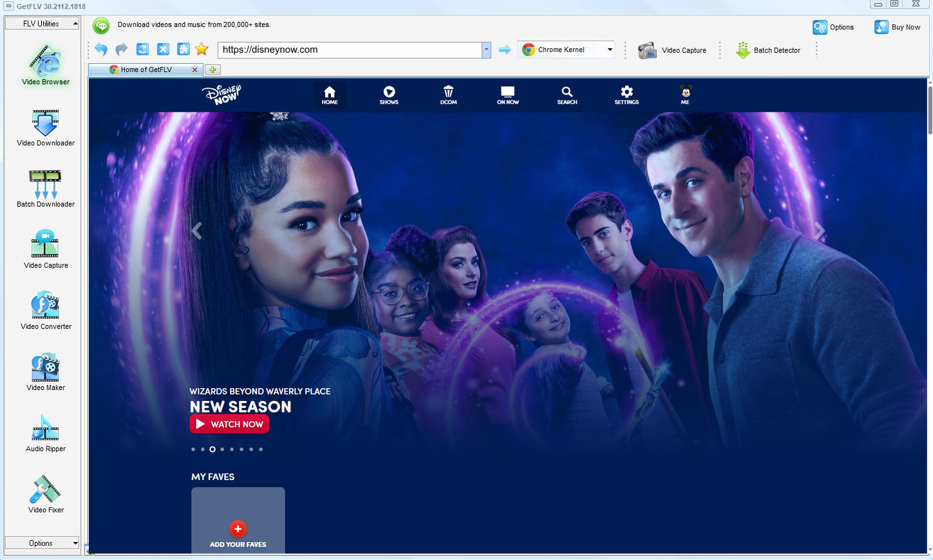Select the Home of GetFLV tab

[146, 70]
